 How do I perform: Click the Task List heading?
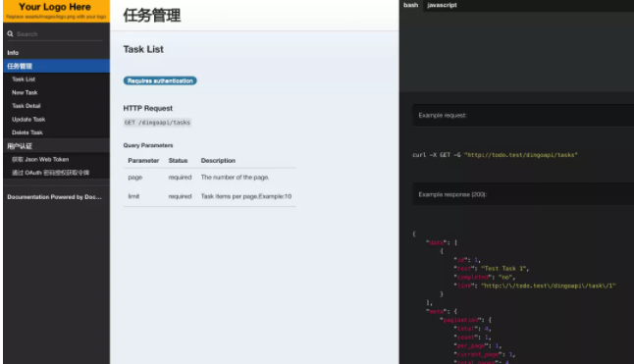pyautogui.click(x=143, y=49)
